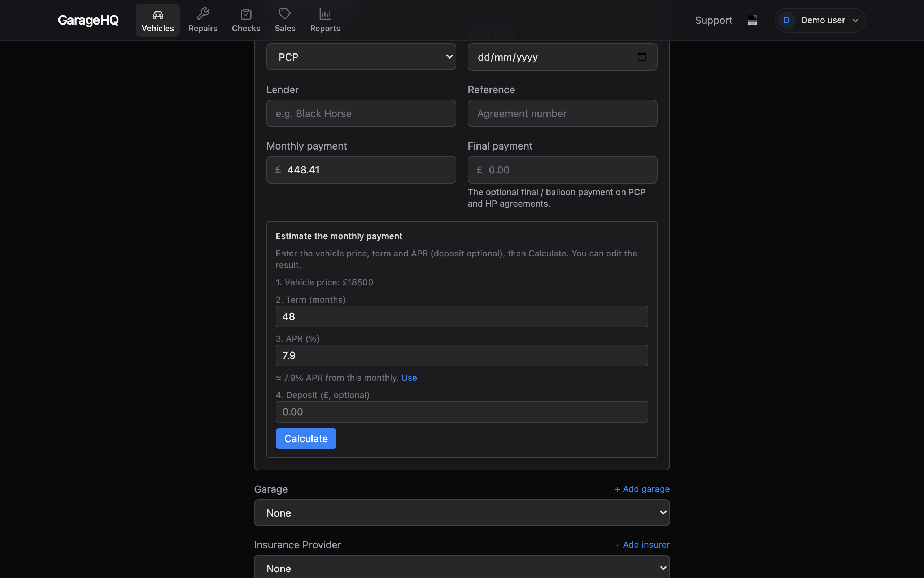Focus the Lender input field

pyautogui.click(x=361, y=113)
